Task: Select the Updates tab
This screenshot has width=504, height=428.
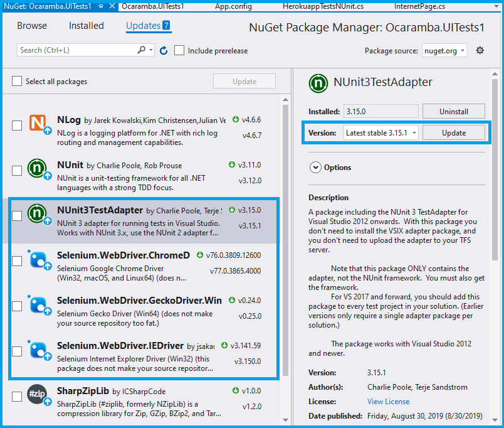Action: [x=149, y=26]
